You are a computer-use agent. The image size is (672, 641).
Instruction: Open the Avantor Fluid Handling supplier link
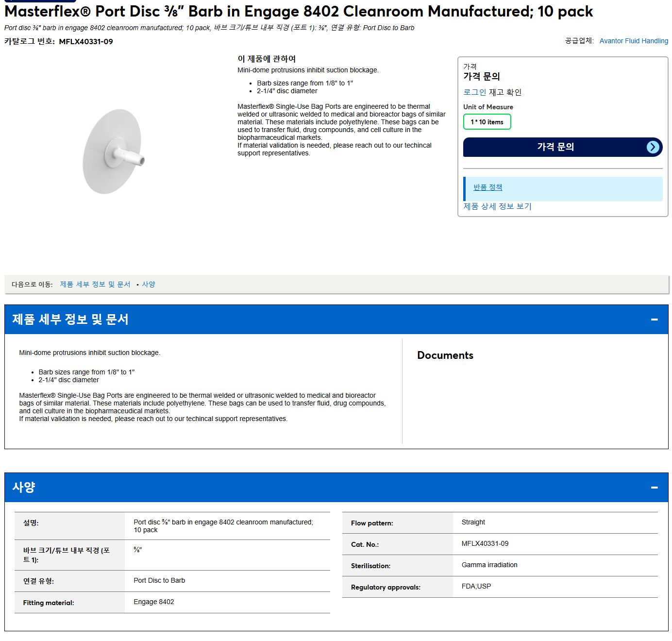coord(634,41)
